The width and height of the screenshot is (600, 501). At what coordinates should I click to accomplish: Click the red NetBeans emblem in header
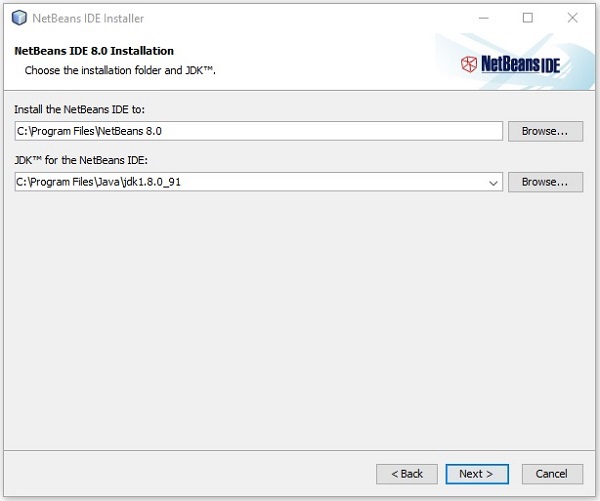468,64
